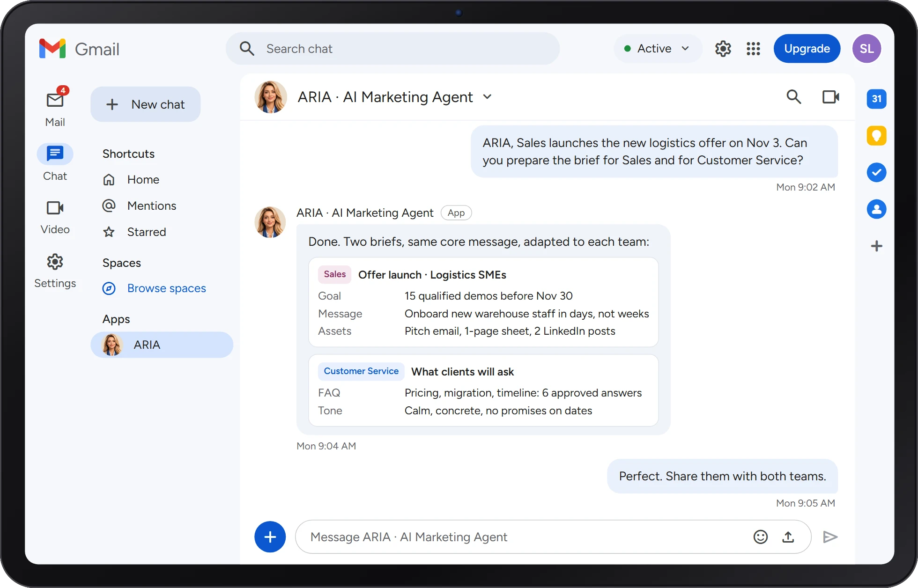Viewport: 918px width, 588px height.
Task: Click the Shortcuts section heading
Action: coord(128,154)
